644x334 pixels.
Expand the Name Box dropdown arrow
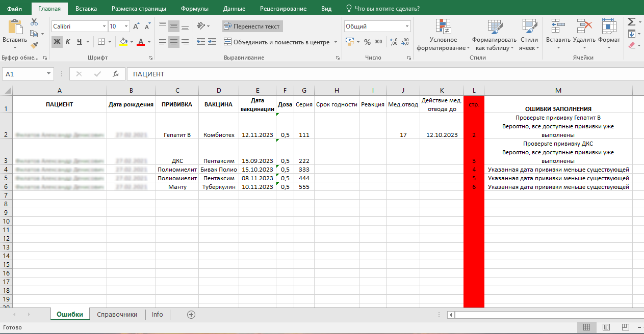click(x=49, y=74)
